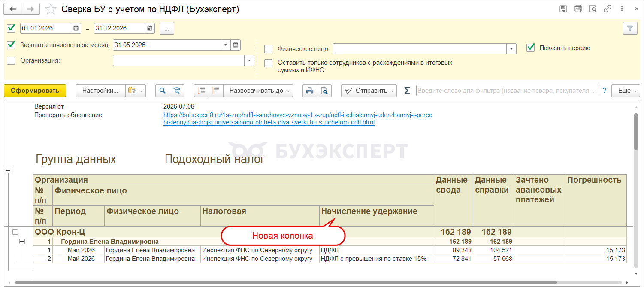Open the Еще menu
Image resolution: width=644 pixels, height=287 pixels.
[626, 91]
